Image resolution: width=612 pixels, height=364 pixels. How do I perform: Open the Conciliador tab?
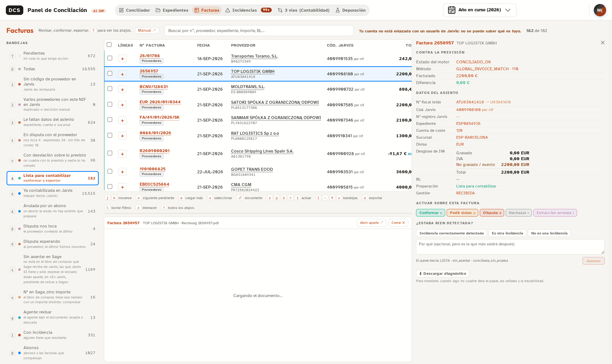click(134, 10)
